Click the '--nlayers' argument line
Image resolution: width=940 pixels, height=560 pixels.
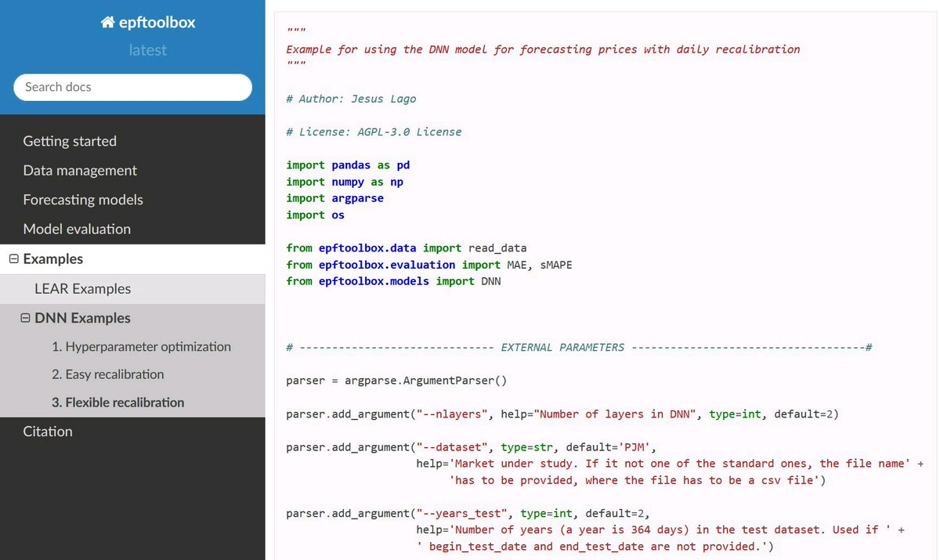point(562,414)
